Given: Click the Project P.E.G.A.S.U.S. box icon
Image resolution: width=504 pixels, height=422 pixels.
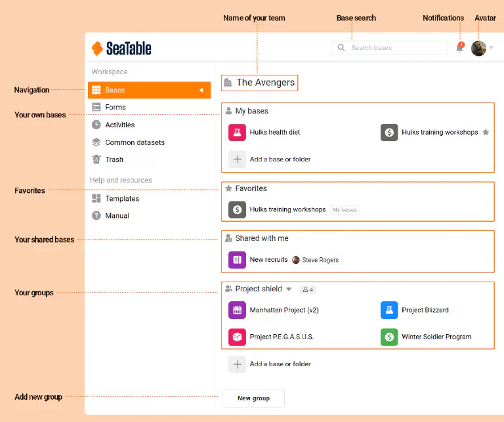Looking at the screenshot, I should pyautogui.click(x=237, y=337).
